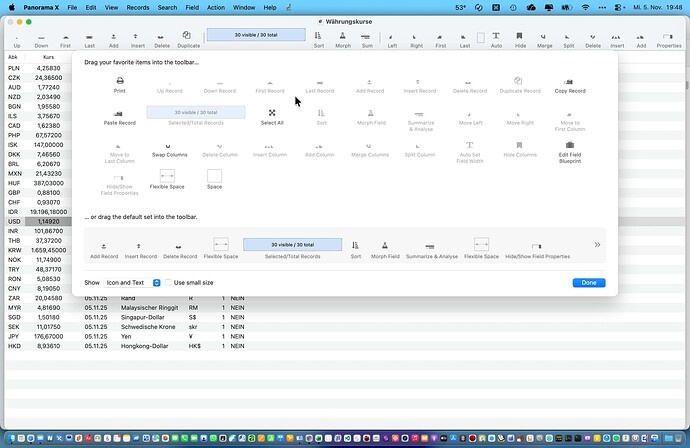The height and width of the screenshot is (448, 690).
Task: Select the USD row in the table
Action: point(40,220)
